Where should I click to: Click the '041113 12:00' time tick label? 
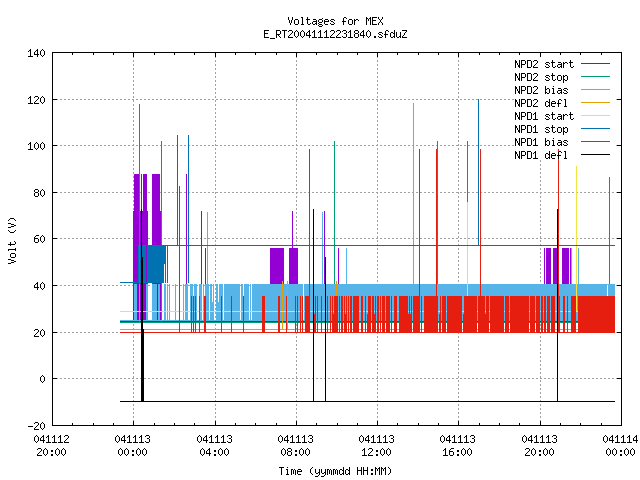(376, 446)
